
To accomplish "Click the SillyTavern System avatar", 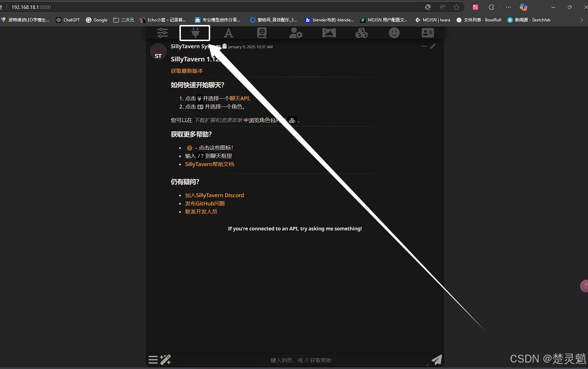I will 158,51.
